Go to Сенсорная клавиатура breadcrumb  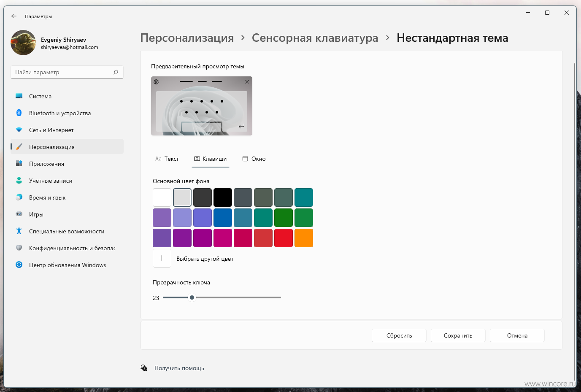click(x=315, y=38)
